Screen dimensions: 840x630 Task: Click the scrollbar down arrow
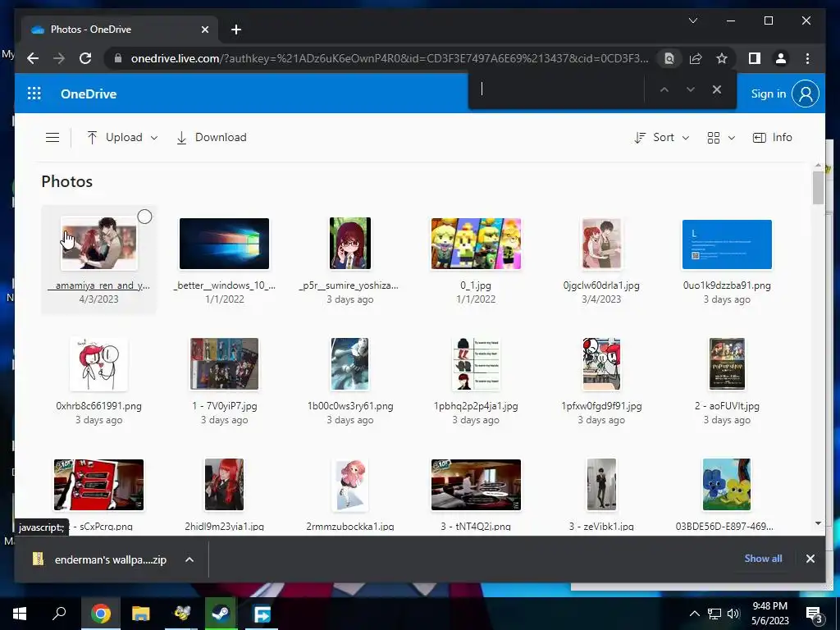point(818,523)
